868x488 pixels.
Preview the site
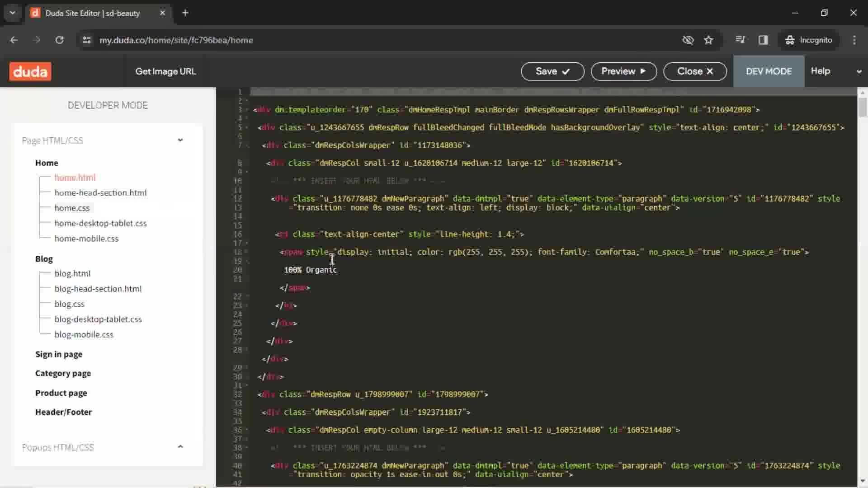(x=623, y=71)
